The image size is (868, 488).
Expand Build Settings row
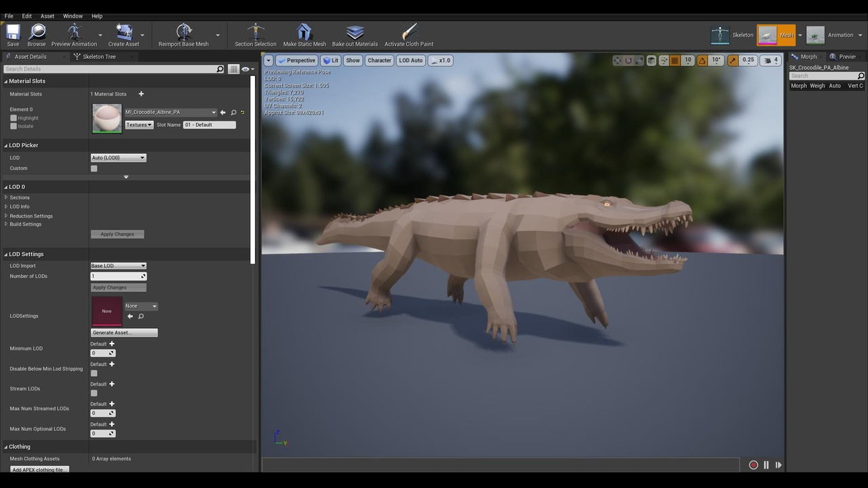(6, 224)
